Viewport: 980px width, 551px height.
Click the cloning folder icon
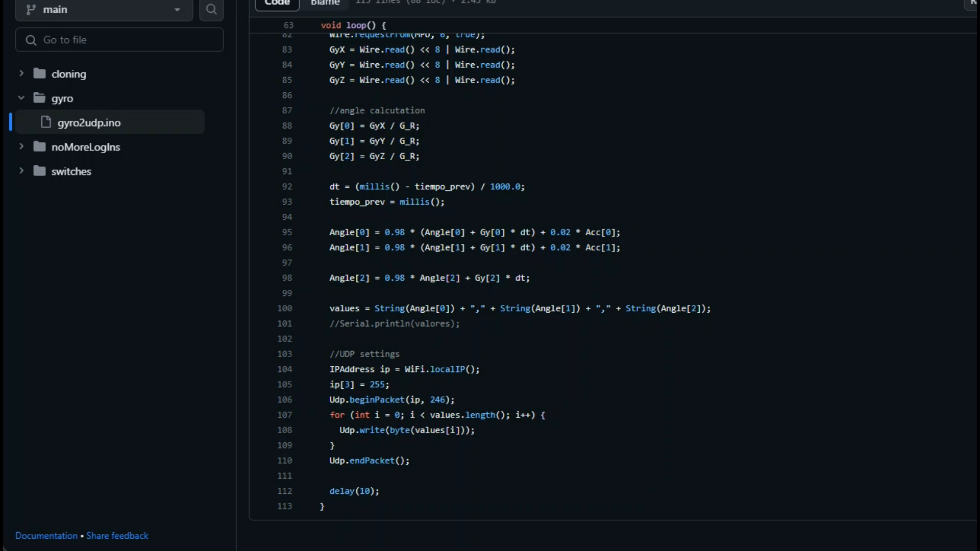[39, 73]
